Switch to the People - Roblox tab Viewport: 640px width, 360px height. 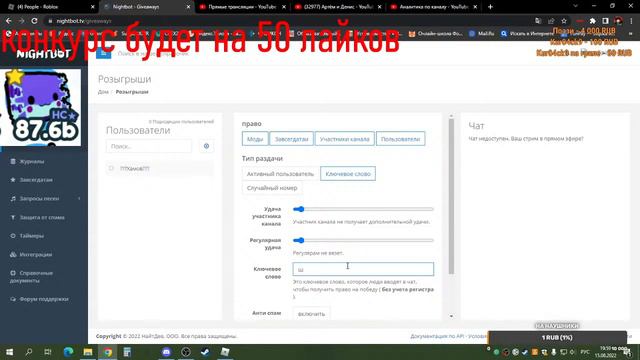[x=49, y=7]
